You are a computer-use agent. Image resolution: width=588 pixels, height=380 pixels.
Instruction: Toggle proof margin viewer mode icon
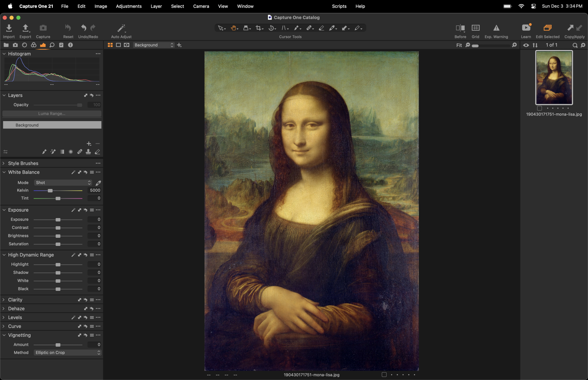click(127, 45)
